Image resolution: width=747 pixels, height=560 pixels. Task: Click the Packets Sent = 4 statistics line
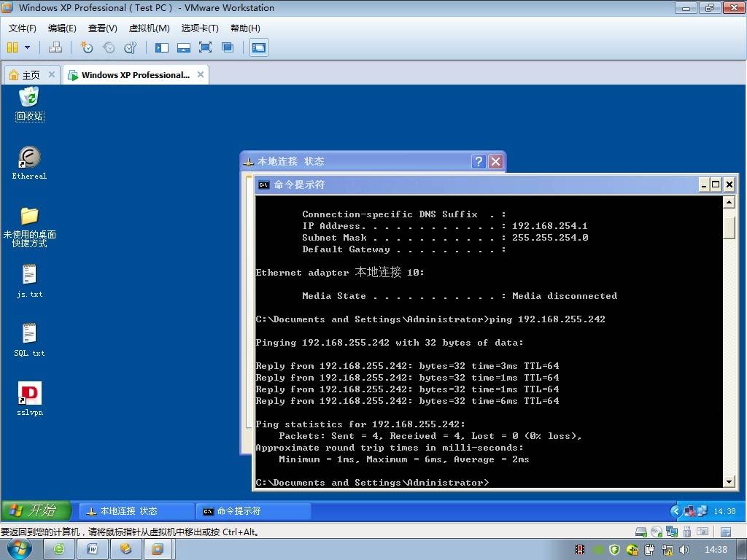point(430,436)
